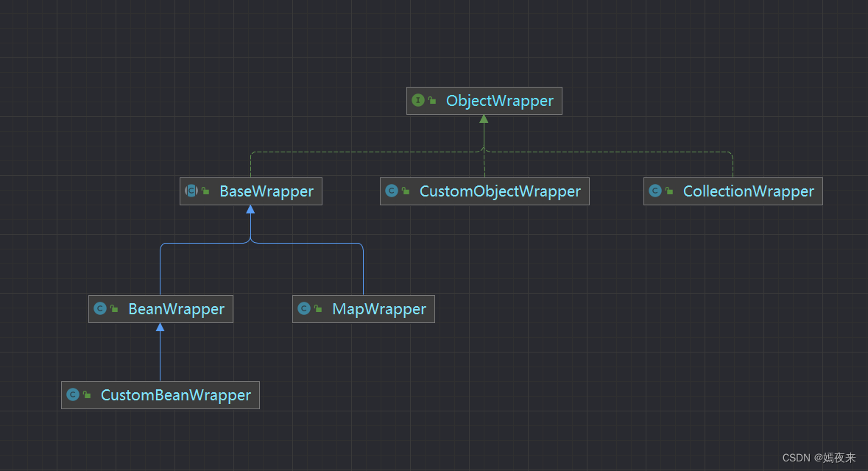Click the lock icon in CollectionWrapper node
868x471 pixels.
(669, 191)
